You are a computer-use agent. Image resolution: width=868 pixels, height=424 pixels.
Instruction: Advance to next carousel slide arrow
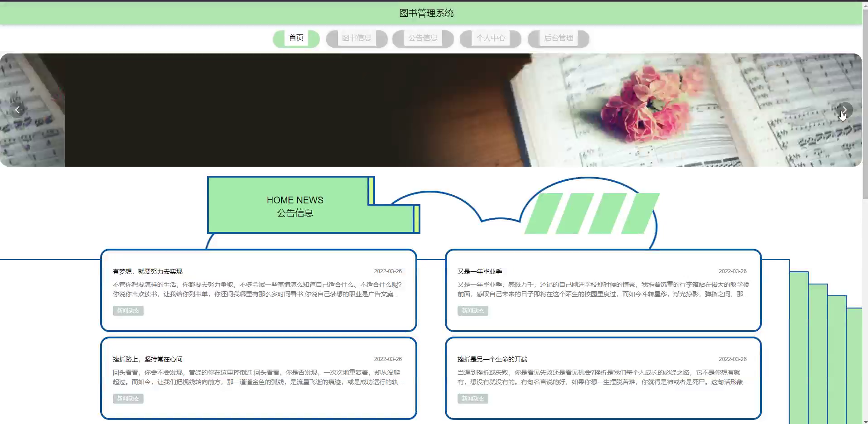click(x=844, y=110)
